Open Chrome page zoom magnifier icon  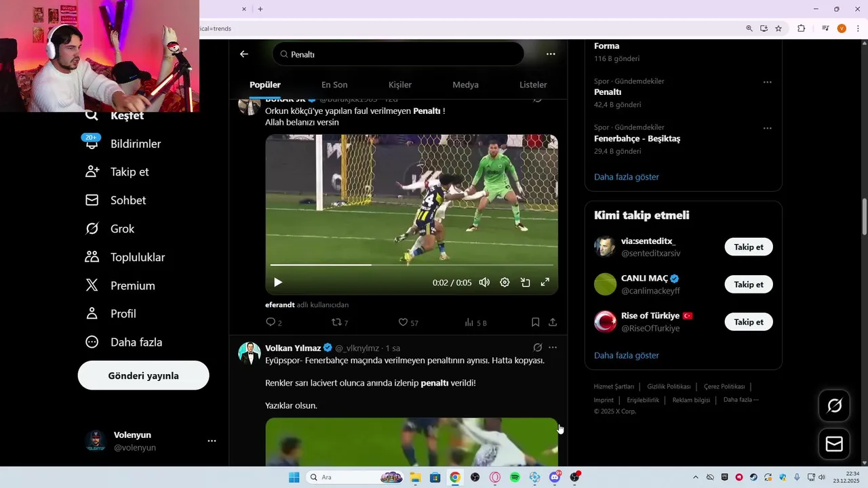[749, 28]
